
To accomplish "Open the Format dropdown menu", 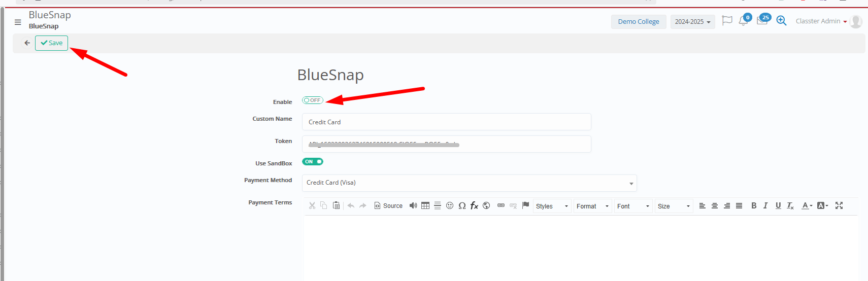I will 592,206.
